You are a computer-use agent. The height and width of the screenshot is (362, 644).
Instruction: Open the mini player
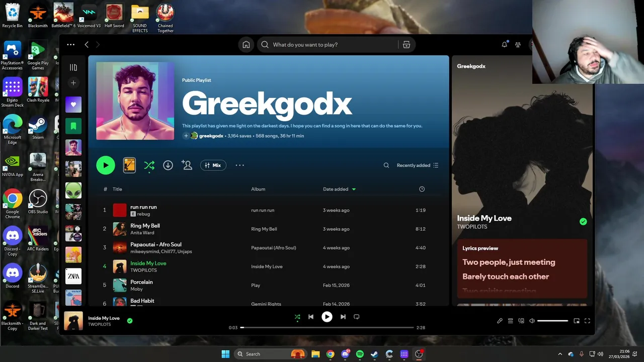coord(577,321)
